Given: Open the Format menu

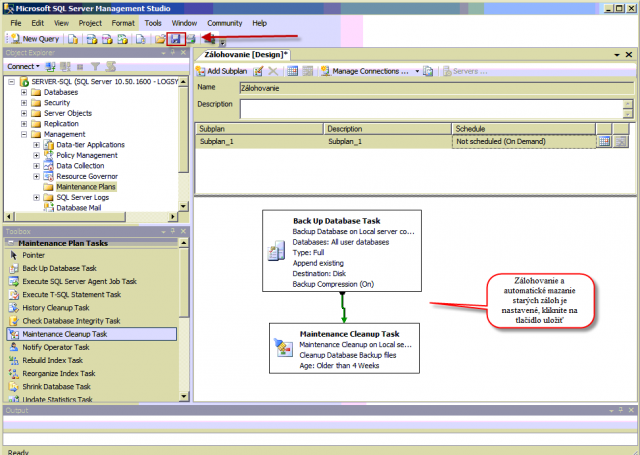Looking at the screenshot, I should 123,23.
